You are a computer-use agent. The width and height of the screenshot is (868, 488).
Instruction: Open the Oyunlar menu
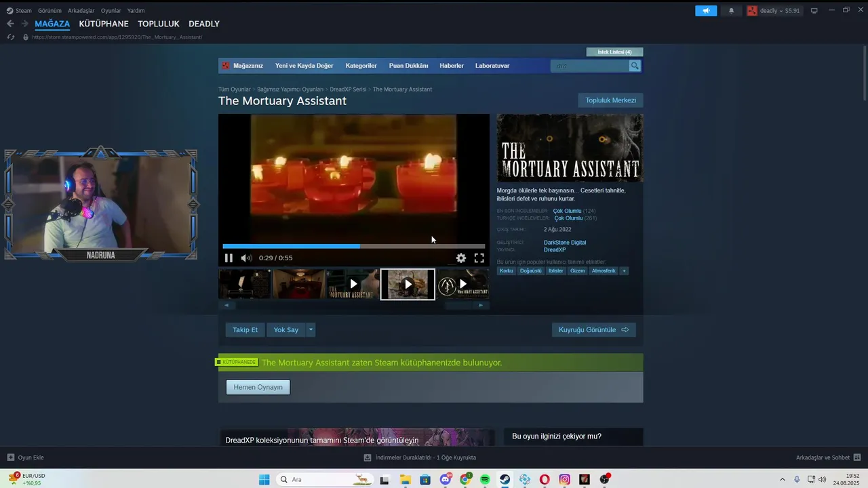(x=111, y=11)
